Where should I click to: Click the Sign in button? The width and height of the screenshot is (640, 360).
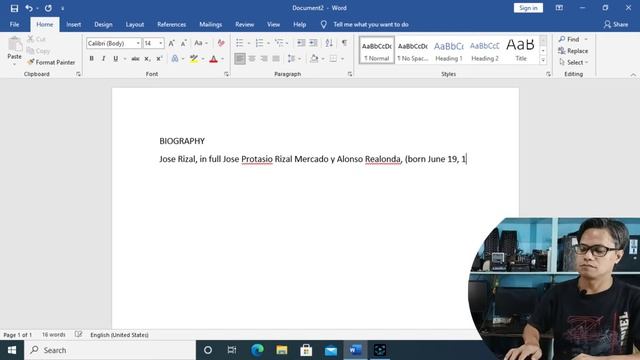pos(528,8)
